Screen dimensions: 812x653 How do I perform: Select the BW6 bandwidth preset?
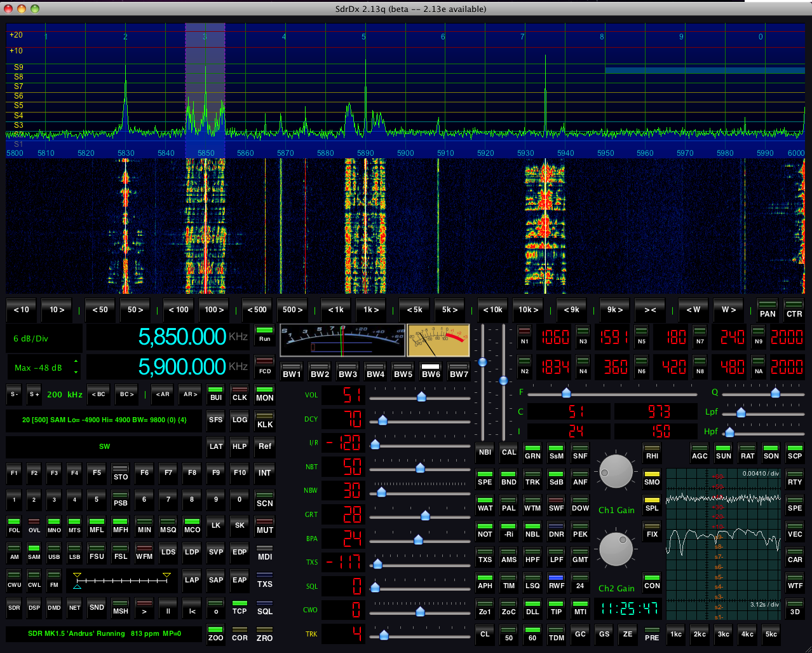point(431,371)
